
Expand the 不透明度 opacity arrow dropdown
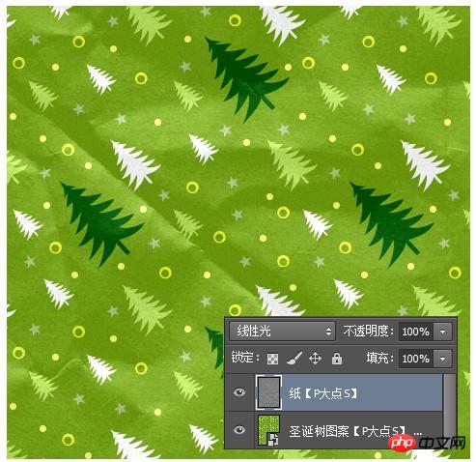pos(443,332)
